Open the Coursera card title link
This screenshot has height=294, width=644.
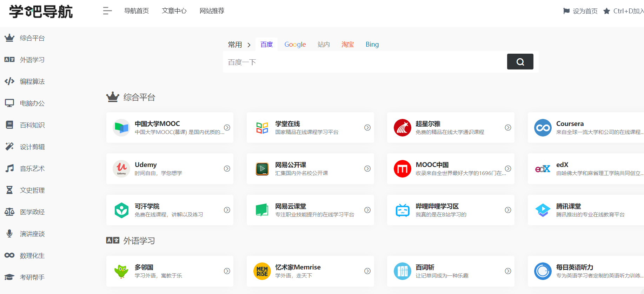(x=570, y=123)
